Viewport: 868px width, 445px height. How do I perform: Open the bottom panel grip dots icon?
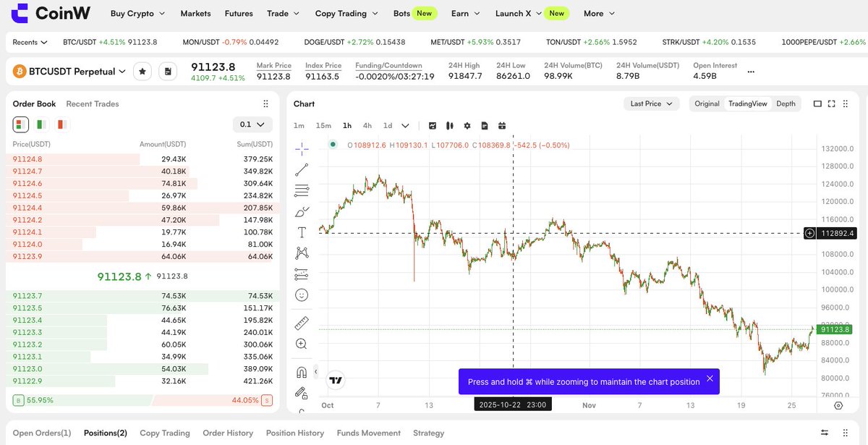click(847, 433)
